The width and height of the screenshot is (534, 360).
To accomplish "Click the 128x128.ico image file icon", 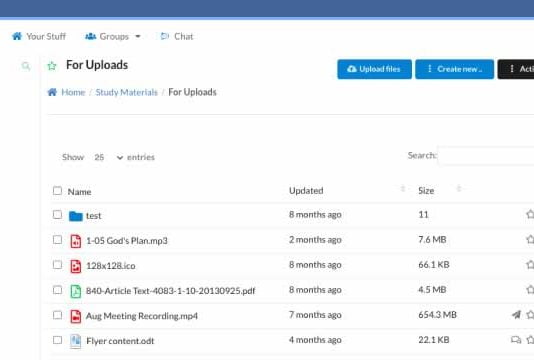I will (x=76, y=266).
